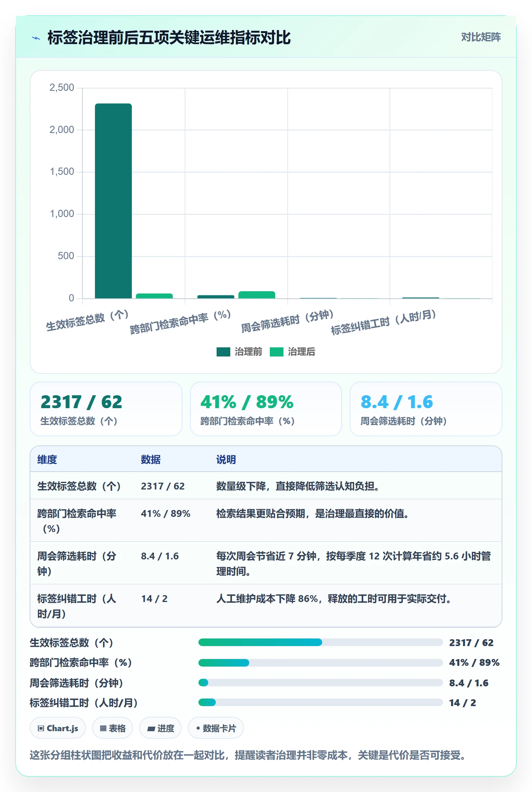Screen dimensions: 532x792
Task: Click description 检索结果更贴合预期，是治理最直接的价值。
Action: pyautogui.click(x=313, y=513)
